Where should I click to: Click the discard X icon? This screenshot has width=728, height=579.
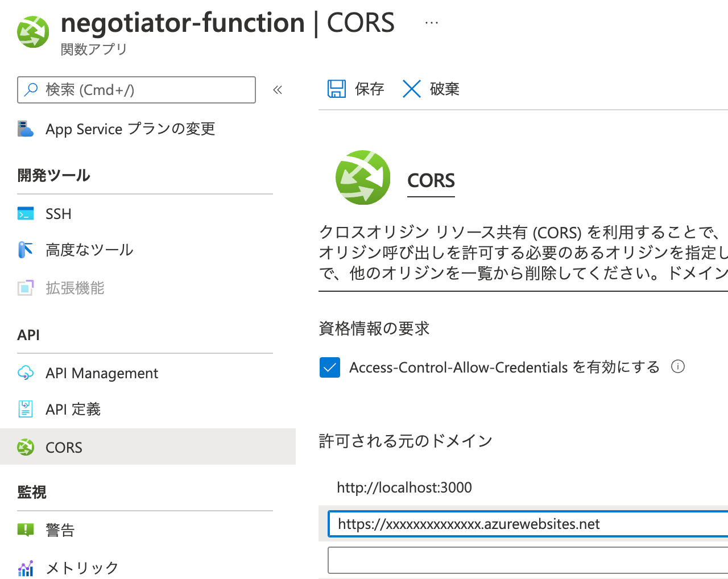coord(411,89)
